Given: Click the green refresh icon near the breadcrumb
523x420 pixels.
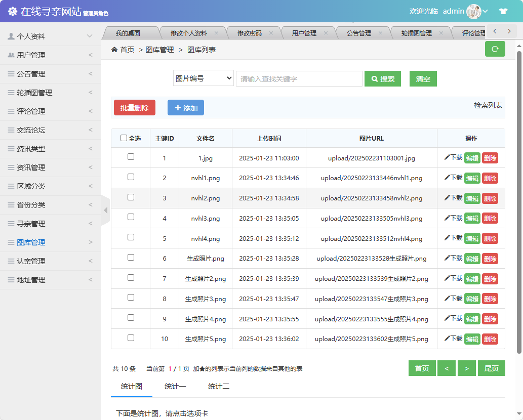Looking at the screenshot, I should tap(495, 50).
